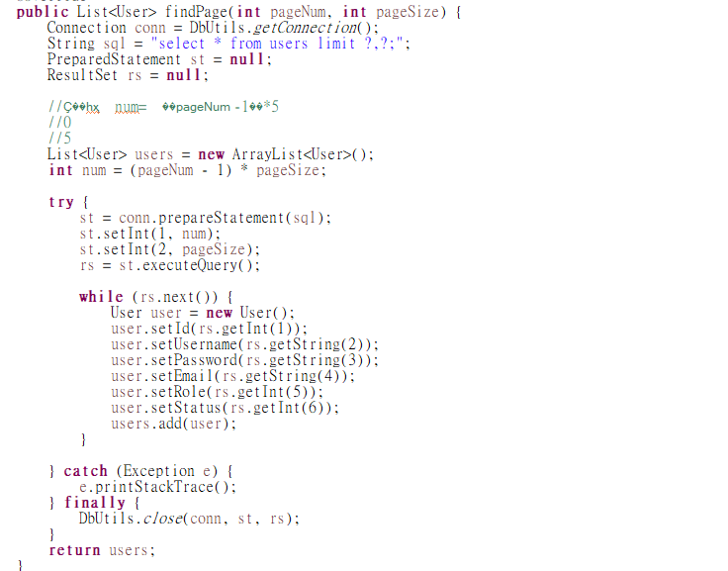Click st.setInt(2, pageSize) statement
Image resolution: width=728 pixels, height=571 pixels.
169,249
